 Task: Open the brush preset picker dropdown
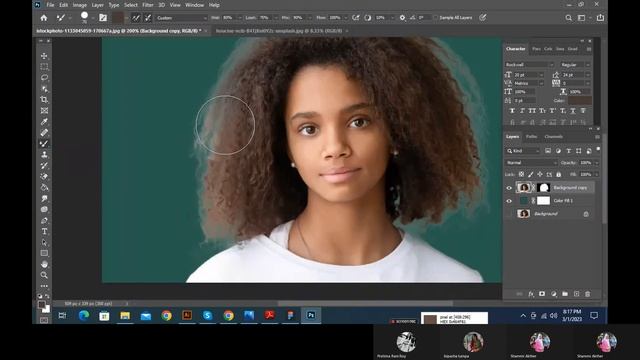click(x=93, y=18)
